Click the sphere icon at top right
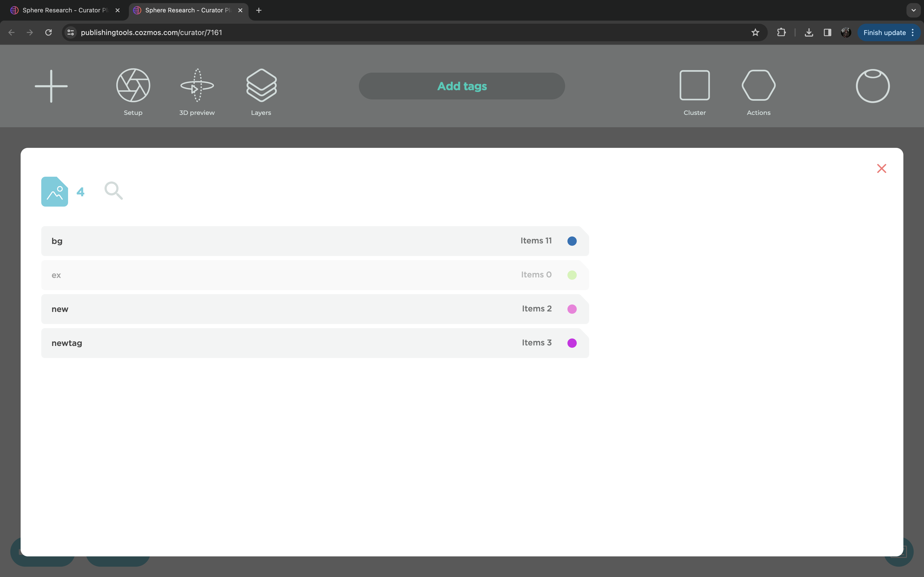Image resolution: width=924 pixels, height=577 pixels. tap(872, 86)
